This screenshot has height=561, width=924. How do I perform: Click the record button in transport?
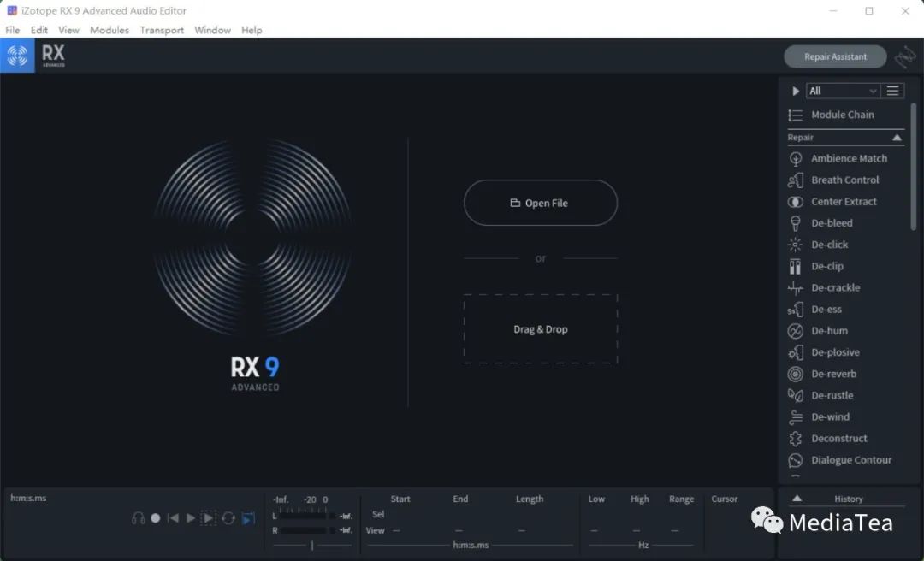(156, 518)
